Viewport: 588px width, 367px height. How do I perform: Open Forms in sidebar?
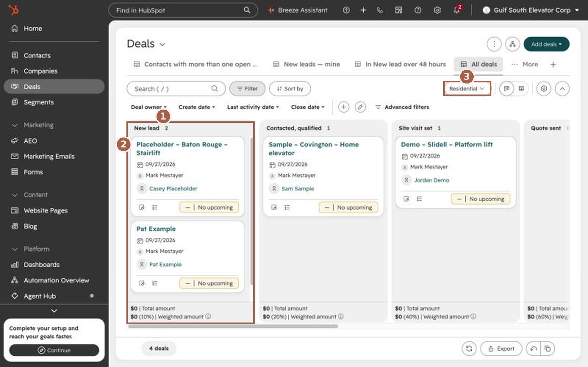click(54, 172)
